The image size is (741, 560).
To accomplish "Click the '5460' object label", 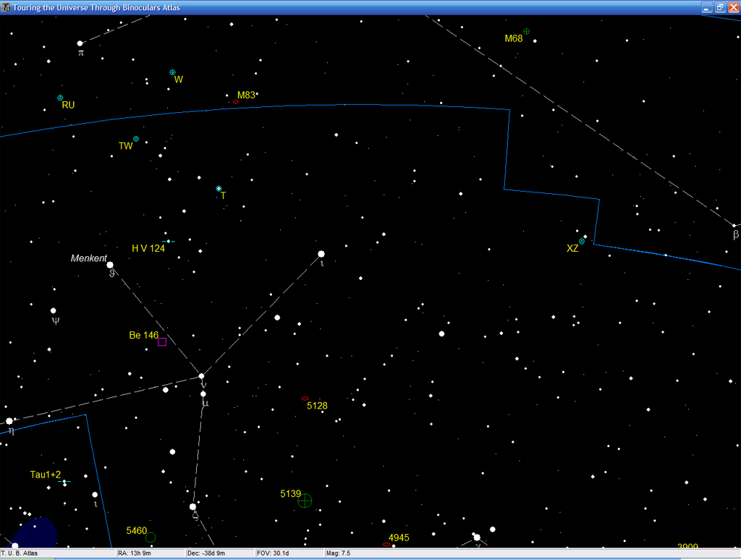I will coord(137,531).
